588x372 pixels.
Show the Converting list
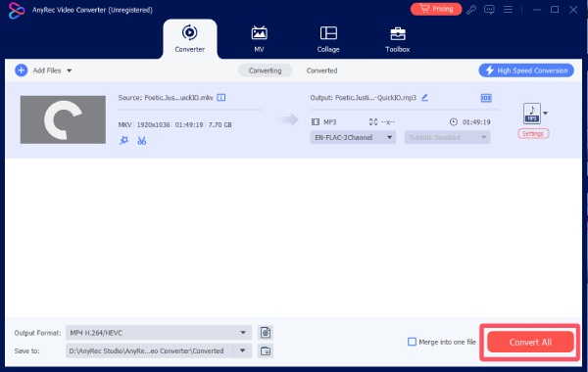point(266,70)
